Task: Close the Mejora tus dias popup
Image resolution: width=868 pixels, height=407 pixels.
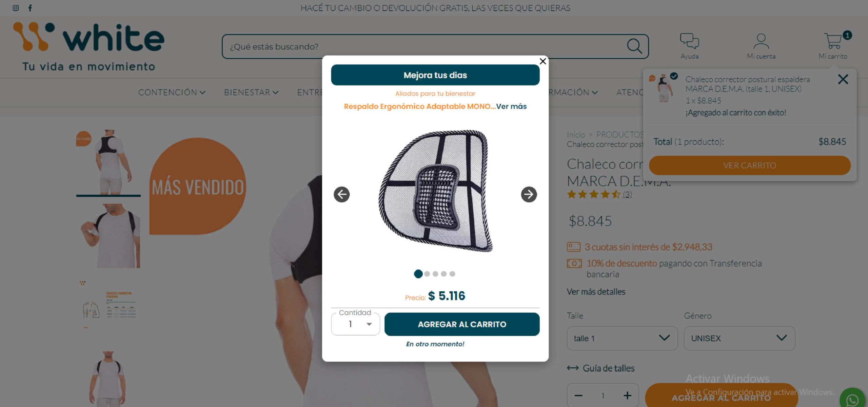Action: 542,61
